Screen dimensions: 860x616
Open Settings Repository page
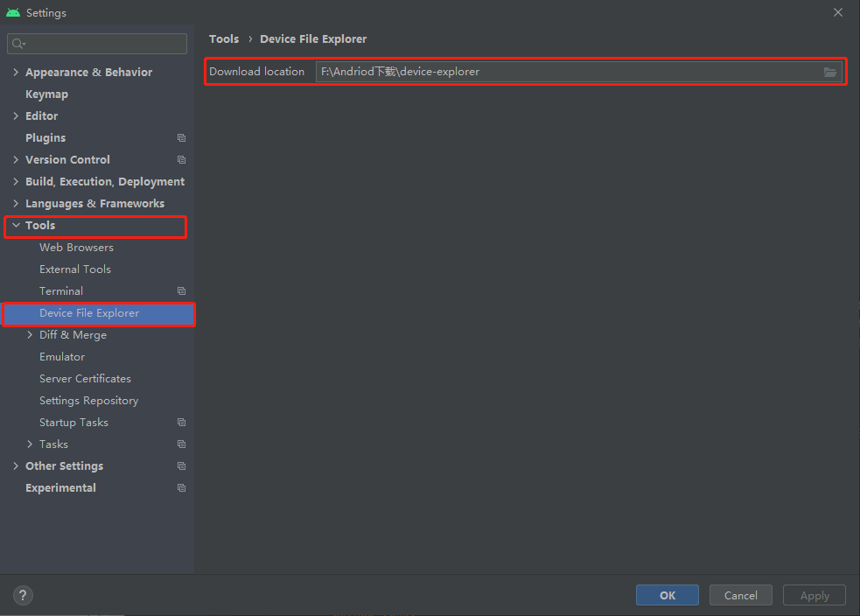pos(89,401)
